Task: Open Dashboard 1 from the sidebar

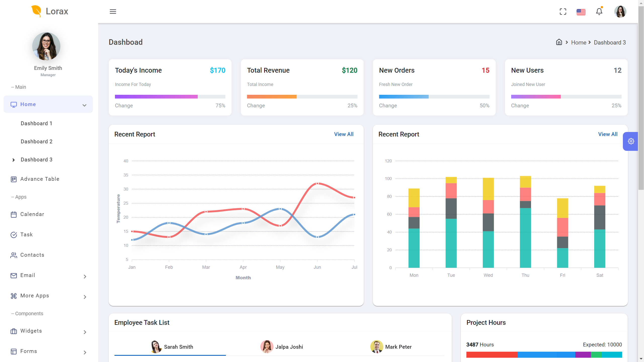Action: [x=36, y=123]
